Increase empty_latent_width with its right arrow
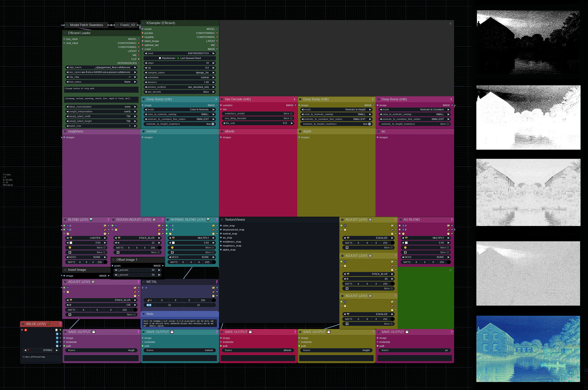The width and height of the screenshot is (588, 390). (x=135, y=117)
